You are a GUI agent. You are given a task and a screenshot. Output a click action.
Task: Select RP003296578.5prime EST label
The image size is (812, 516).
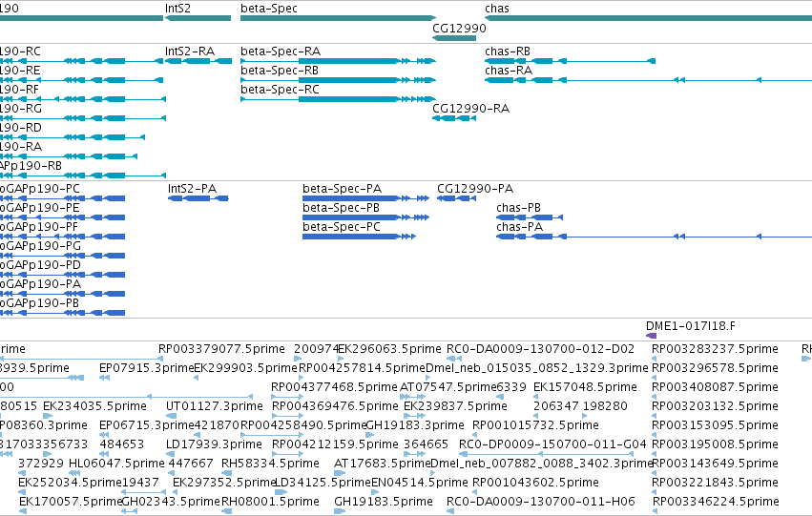(715, 368)
